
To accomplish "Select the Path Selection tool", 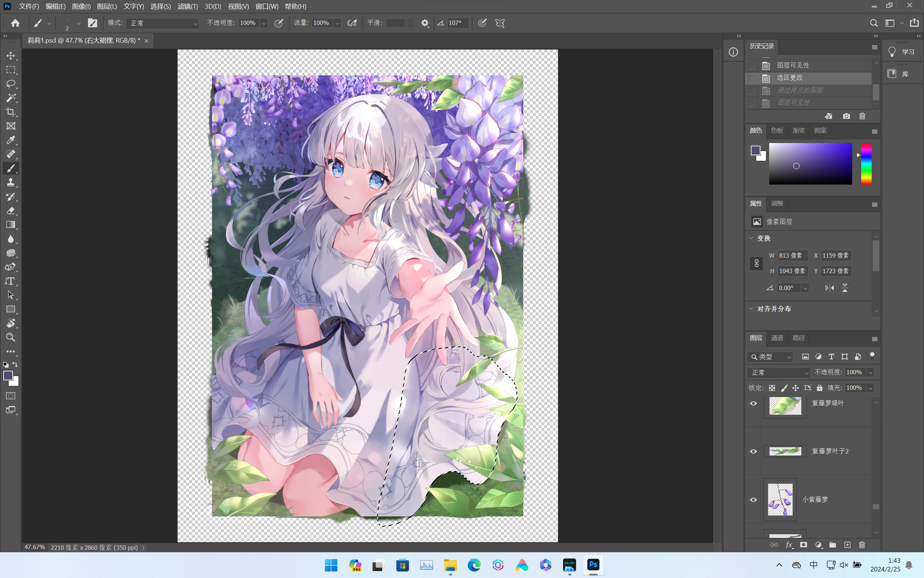I will 11,295.
